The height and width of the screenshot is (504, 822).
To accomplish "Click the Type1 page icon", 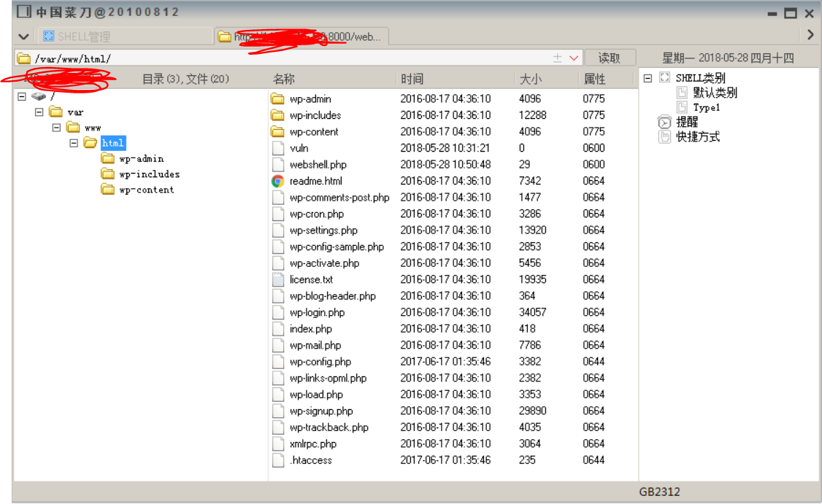I will pyautogui.click(x=682, y=107).
